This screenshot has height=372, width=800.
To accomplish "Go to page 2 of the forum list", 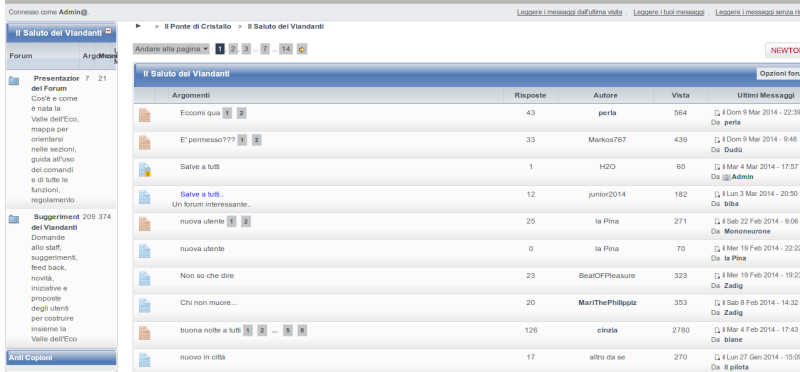I will point(233,49).
